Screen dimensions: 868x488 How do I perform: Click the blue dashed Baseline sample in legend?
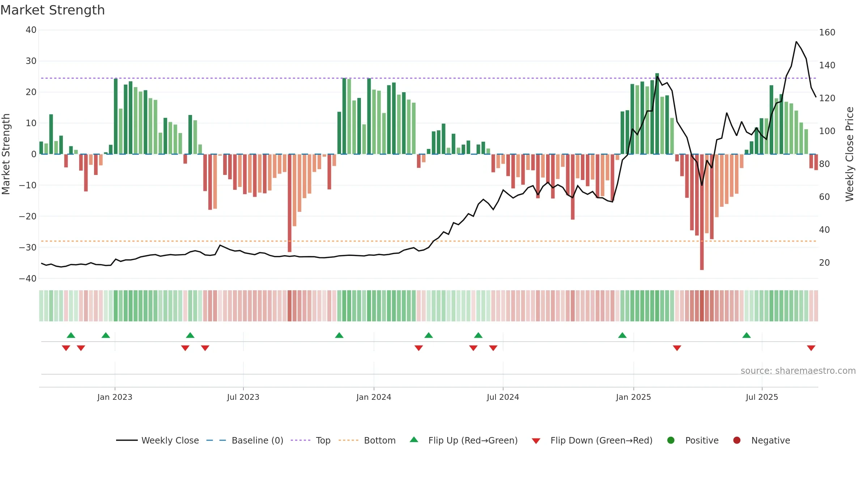(x=216, y=440)
